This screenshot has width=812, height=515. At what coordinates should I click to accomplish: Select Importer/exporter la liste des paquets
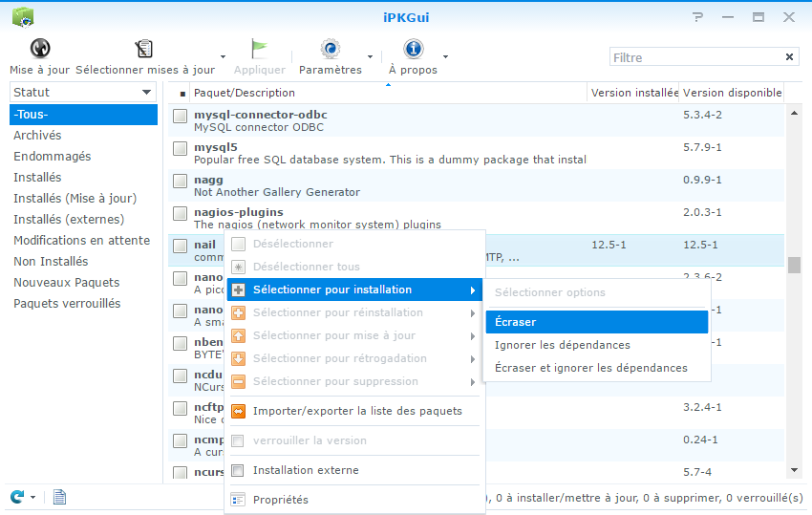pyautogui.click(x=354, y=411)
